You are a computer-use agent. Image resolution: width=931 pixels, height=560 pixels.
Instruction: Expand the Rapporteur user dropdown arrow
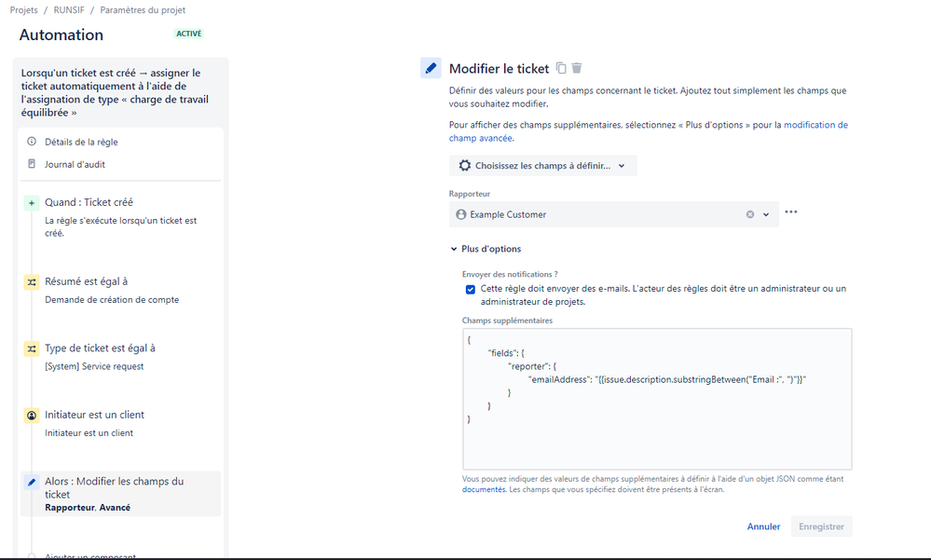coord(766,214)
